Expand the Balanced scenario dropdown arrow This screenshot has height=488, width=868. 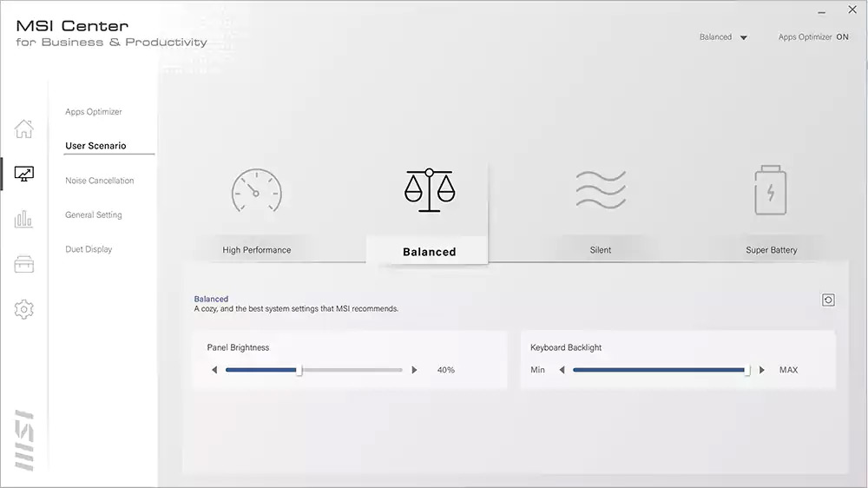pos(744,38)
